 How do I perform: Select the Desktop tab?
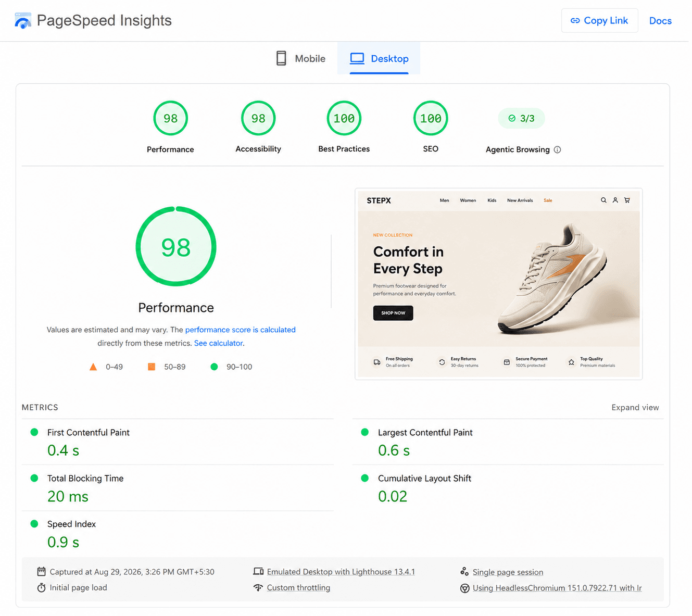pyautogui.click(x=379, y=58)
